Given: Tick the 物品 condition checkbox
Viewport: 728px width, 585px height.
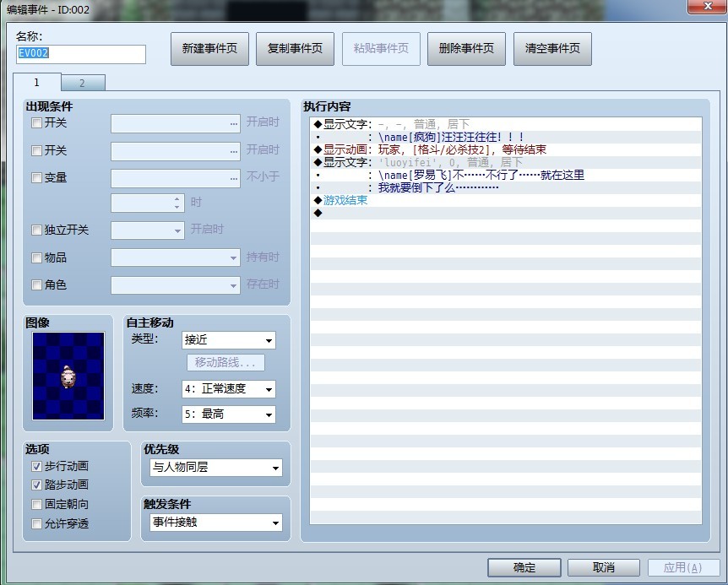Looking at the screenshot, I should (x=36, y=258).
